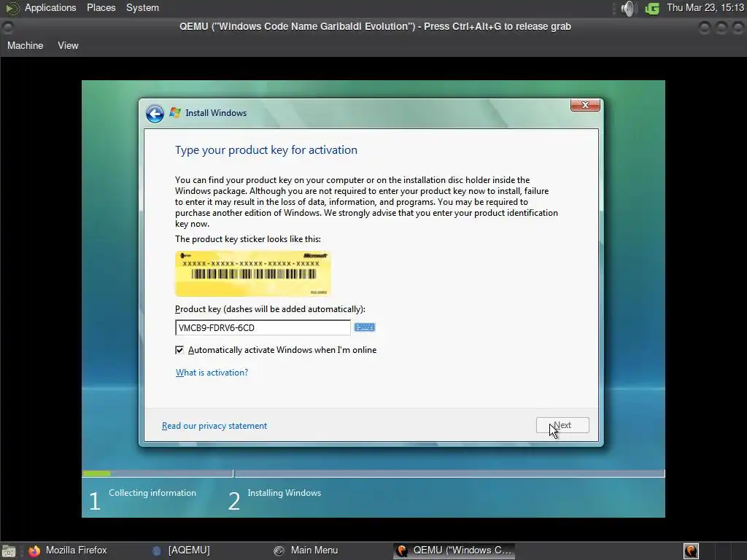Open the QEMU Machine menu
747x560 pixels.
26,46
